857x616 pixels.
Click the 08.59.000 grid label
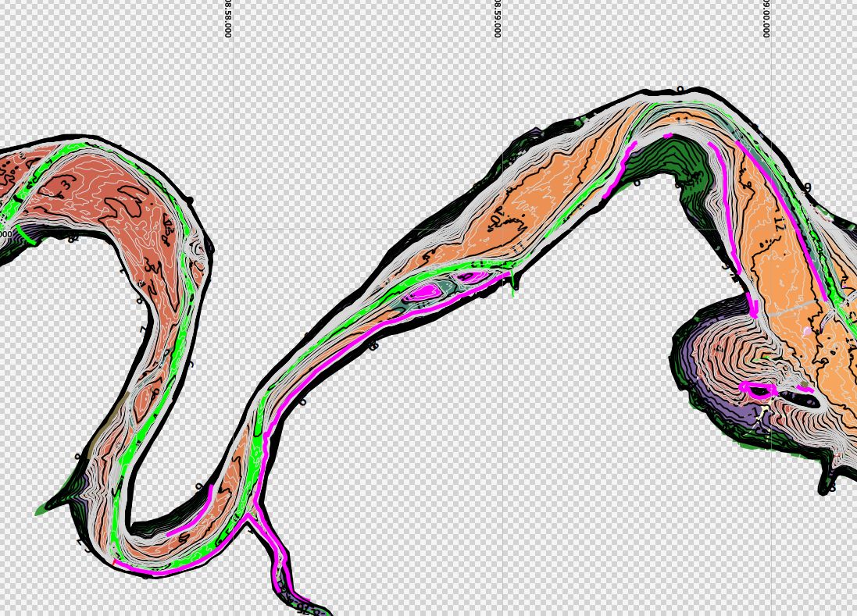pos(497,19)
